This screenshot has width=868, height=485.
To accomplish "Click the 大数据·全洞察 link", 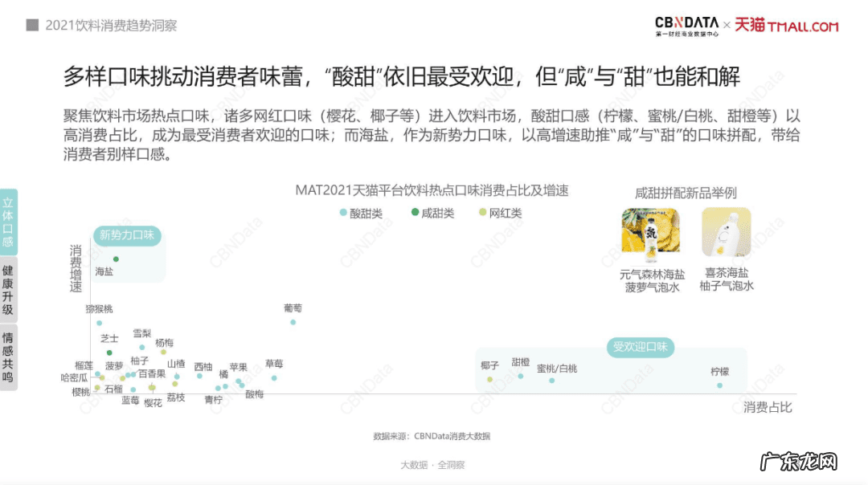I will (433, 464).
